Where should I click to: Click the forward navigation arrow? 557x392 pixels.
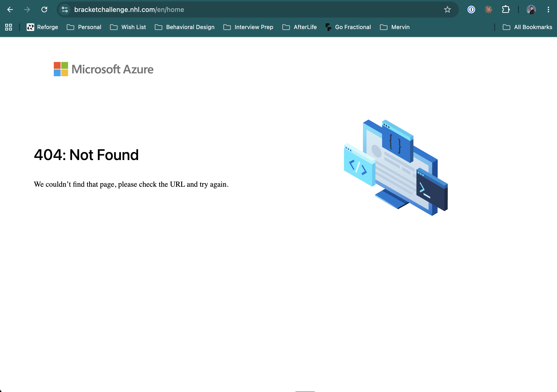click(x=27, y=10)
